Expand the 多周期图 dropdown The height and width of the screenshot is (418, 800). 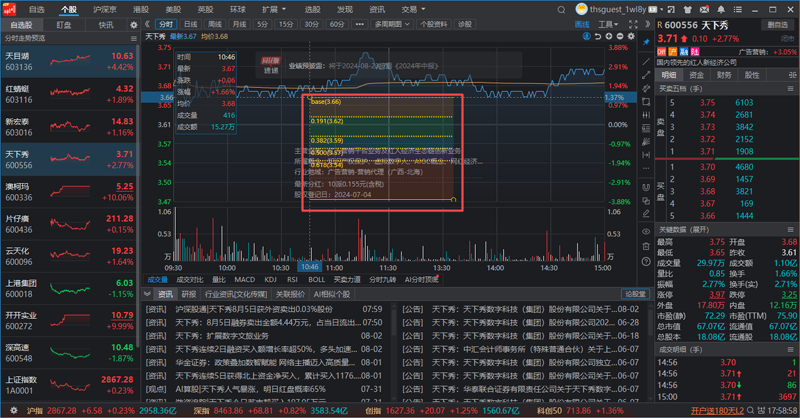pos(371,22)
